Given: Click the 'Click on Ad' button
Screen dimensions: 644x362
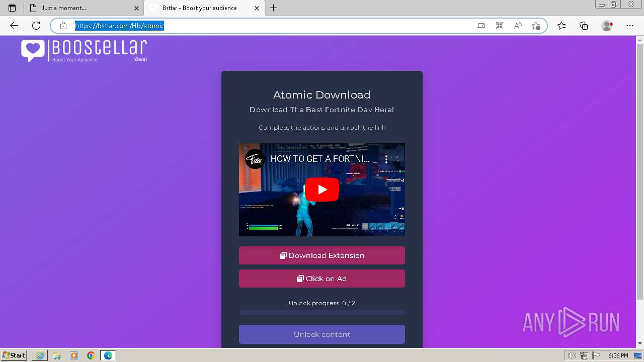Looking at the screenshot, I should [322, 279].
